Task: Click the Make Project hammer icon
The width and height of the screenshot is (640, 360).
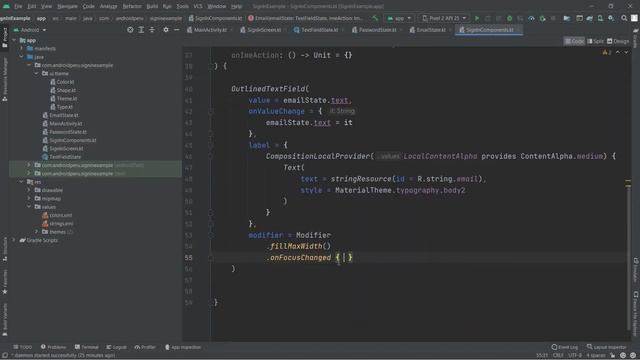Action: pos(375,18)
